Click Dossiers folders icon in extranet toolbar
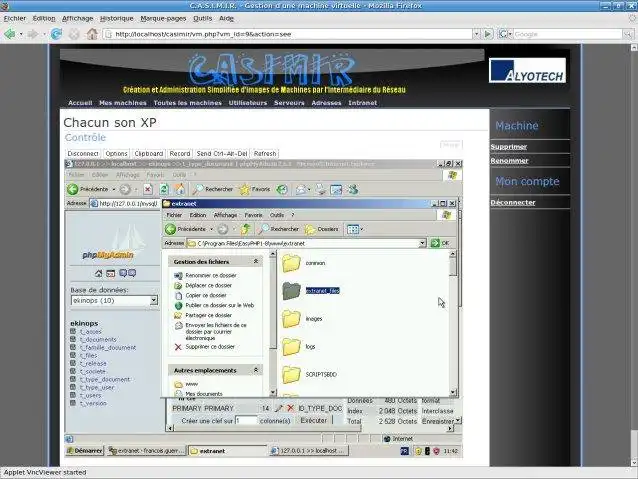 (x=310, y=229)
